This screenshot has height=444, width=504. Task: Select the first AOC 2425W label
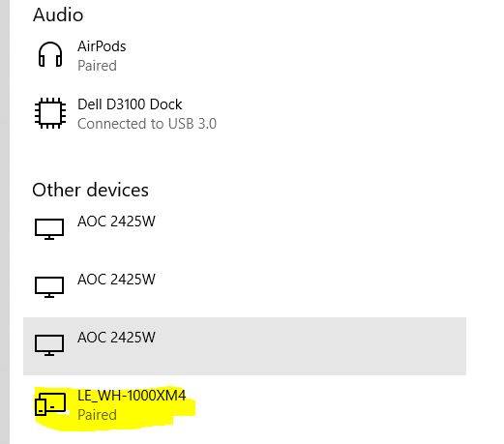click(116, 222)
